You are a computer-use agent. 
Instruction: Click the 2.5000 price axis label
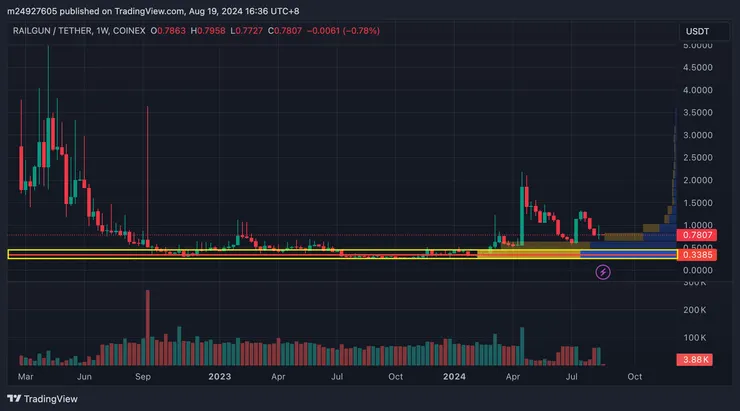click(698, 158)
